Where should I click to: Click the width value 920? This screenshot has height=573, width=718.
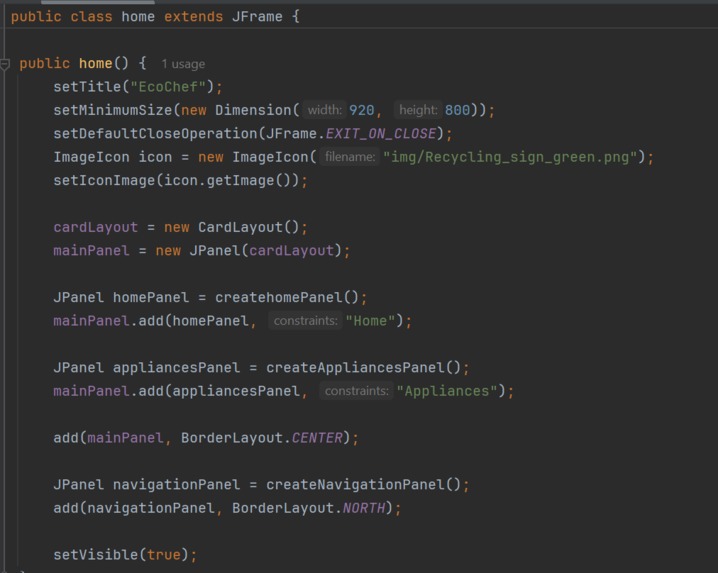point(361,110)
